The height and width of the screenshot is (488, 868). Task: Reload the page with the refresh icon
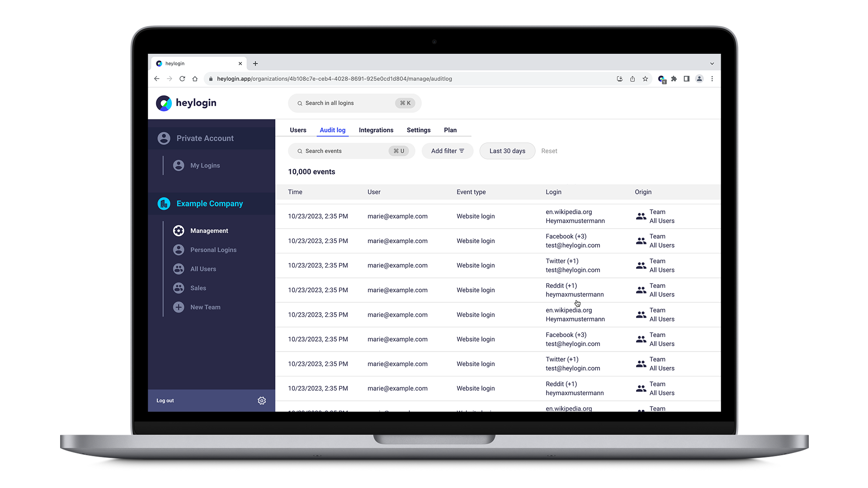(x=182, y=79)
